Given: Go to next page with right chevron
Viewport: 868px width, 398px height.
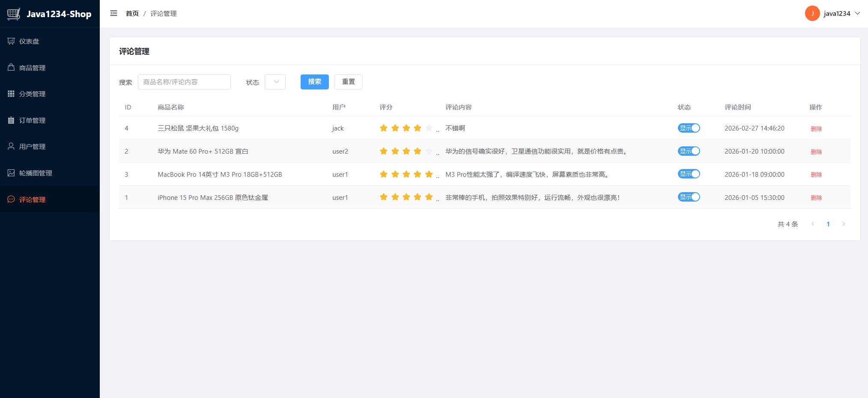Looking at the screenshot, I should pos(843,224).
